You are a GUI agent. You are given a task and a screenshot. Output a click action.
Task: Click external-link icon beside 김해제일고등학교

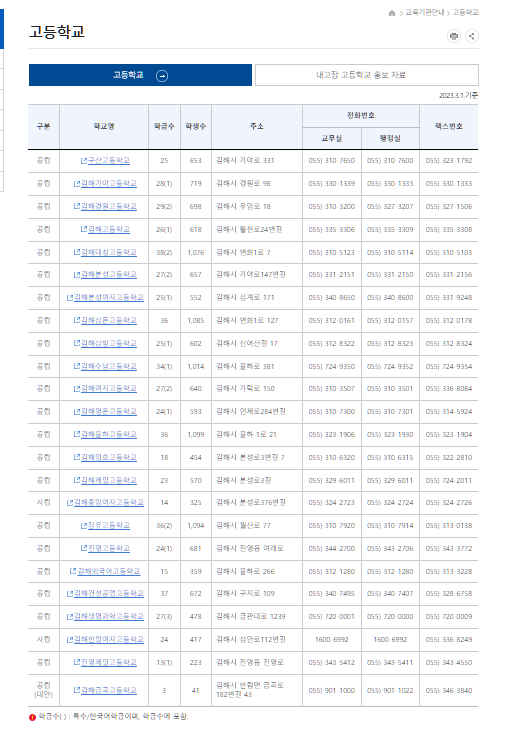coord(77,480)
